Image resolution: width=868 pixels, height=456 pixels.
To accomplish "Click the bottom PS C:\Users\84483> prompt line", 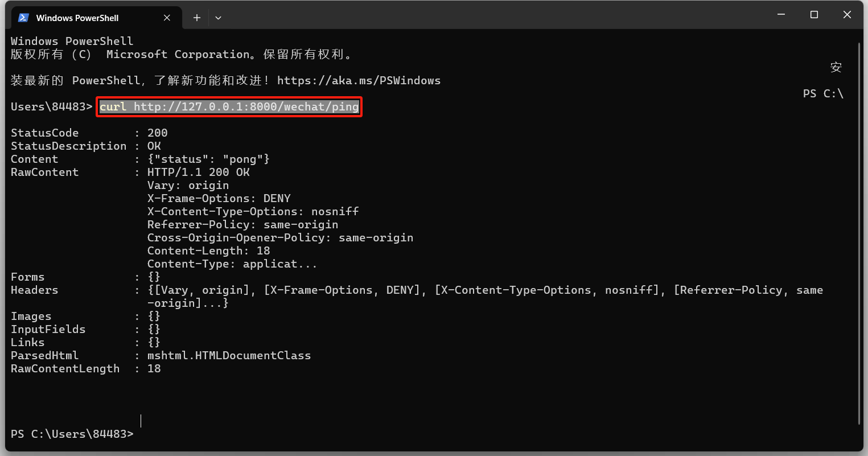I will tap(72, 434).
